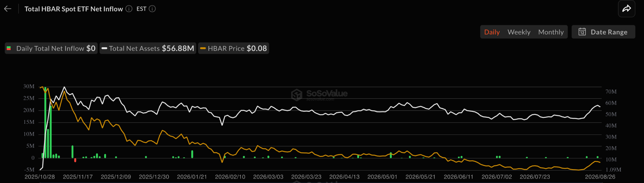Click the red outflow bar near 2025/11/17
This screenshot has width=644, height=183.
point(75,160)
